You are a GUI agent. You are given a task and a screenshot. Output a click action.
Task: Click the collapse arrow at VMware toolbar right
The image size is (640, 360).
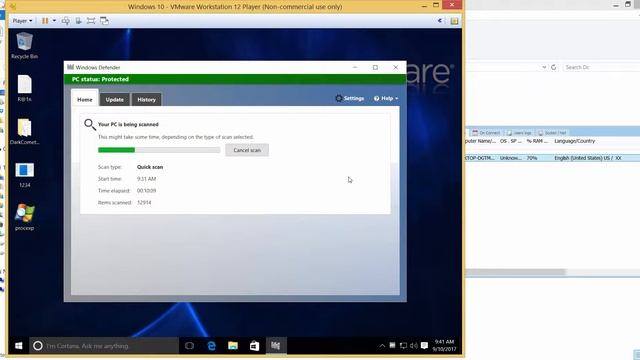pos(440,21)
